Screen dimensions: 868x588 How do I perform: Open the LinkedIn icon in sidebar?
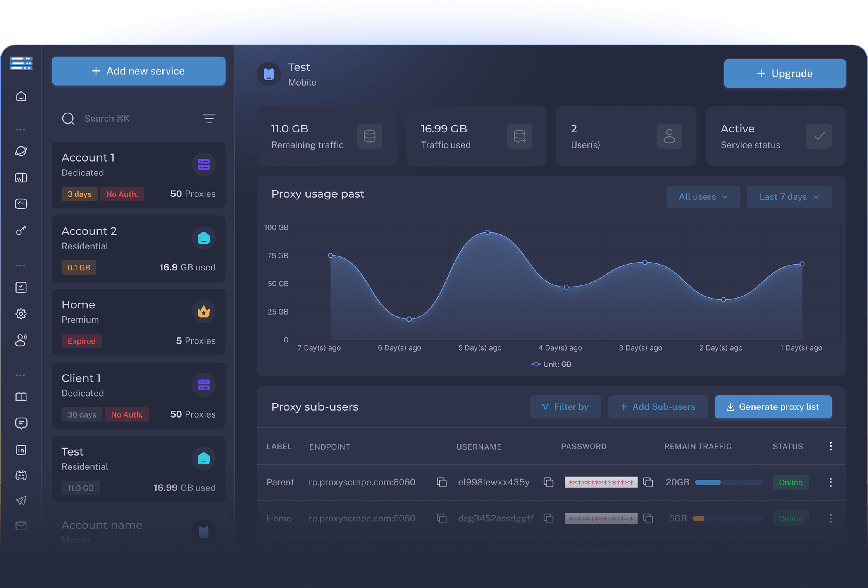coord(21,450)
